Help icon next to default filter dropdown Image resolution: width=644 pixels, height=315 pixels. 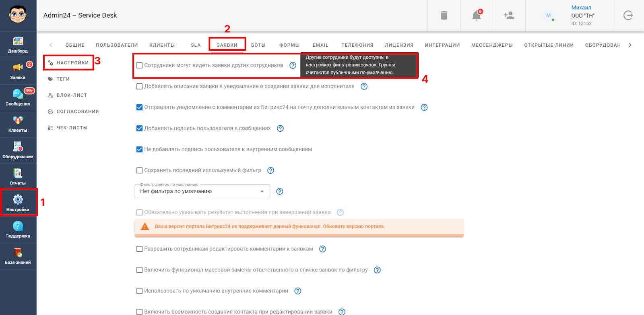pos(280,191)
